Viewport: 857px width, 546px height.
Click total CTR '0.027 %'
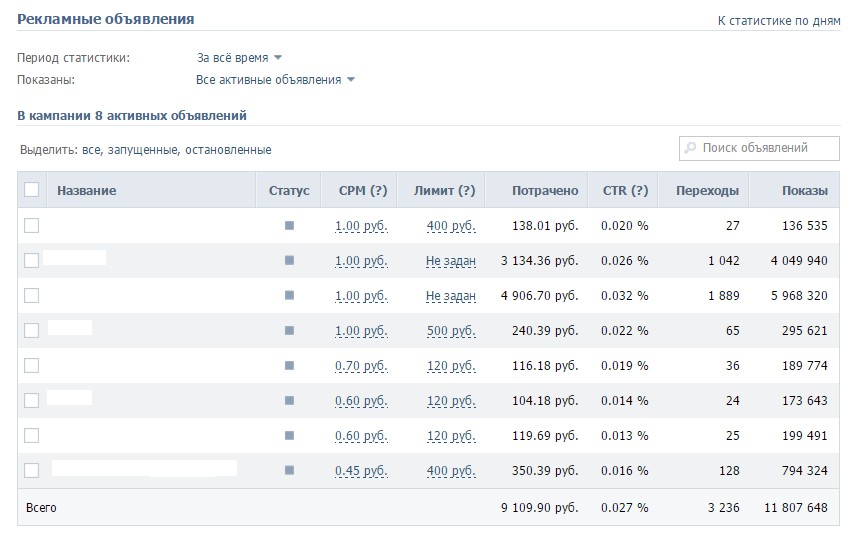click(x=625, y=508)
